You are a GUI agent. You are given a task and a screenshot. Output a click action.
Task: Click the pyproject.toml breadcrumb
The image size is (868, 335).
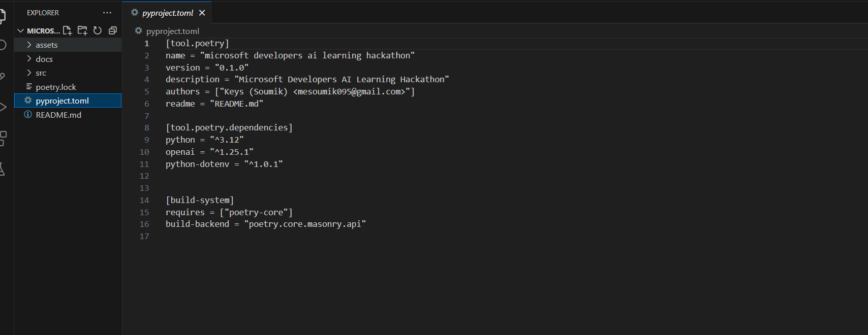[x=173, y=31]
